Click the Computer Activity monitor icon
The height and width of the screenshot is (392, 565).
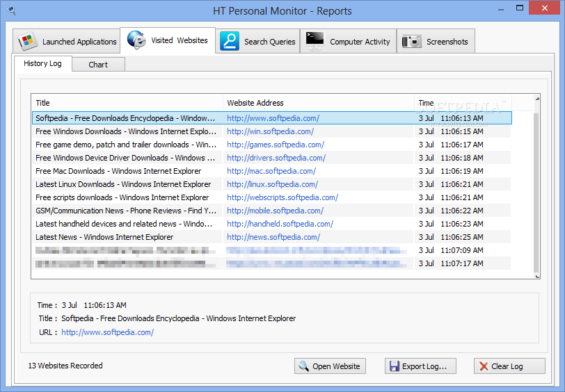coord(315,42)
